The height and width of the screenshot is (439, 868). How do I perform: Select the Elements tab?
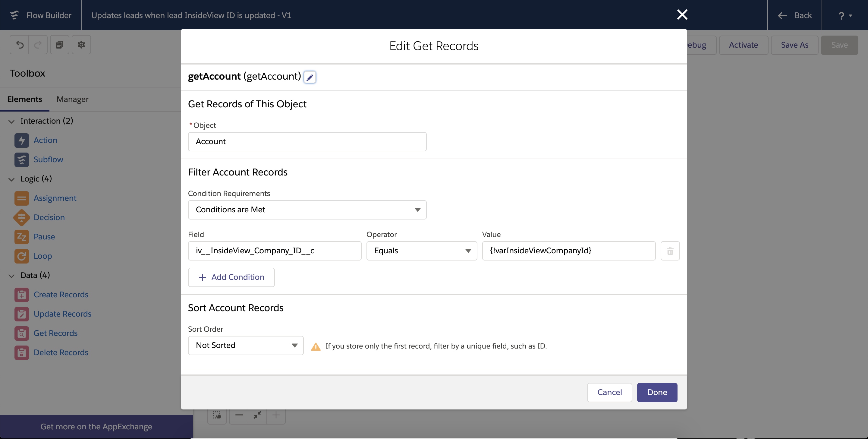click(25, 99)
